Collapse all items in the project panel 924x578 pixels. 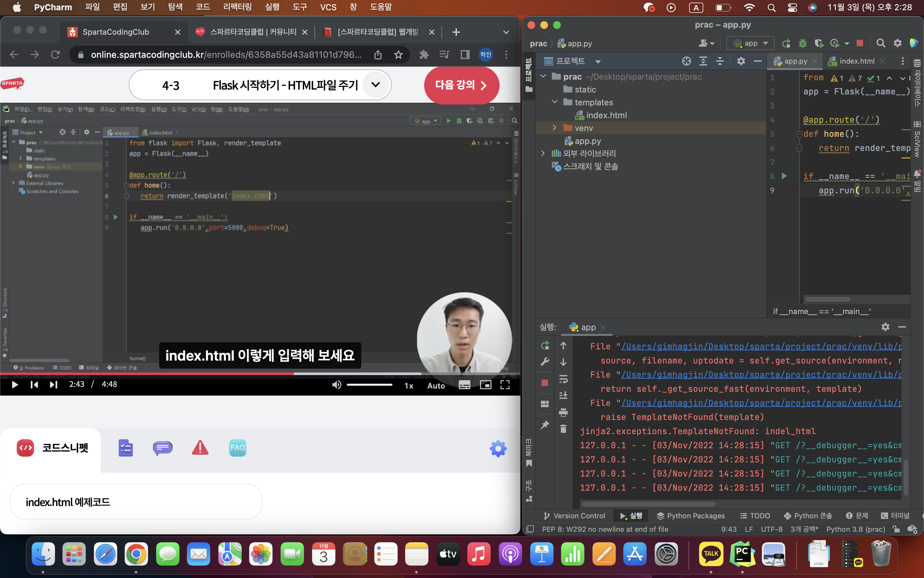pyautogui.click(x=720, y=61)
